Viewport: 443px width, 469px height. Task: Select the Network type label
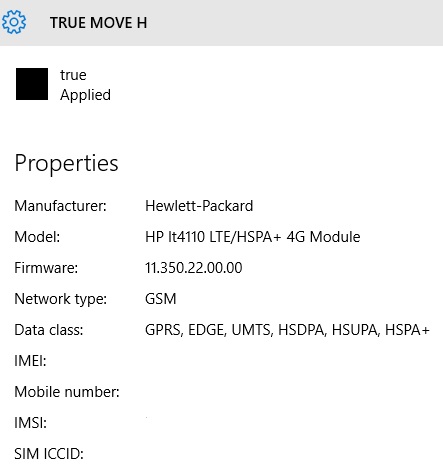point(60,299)
